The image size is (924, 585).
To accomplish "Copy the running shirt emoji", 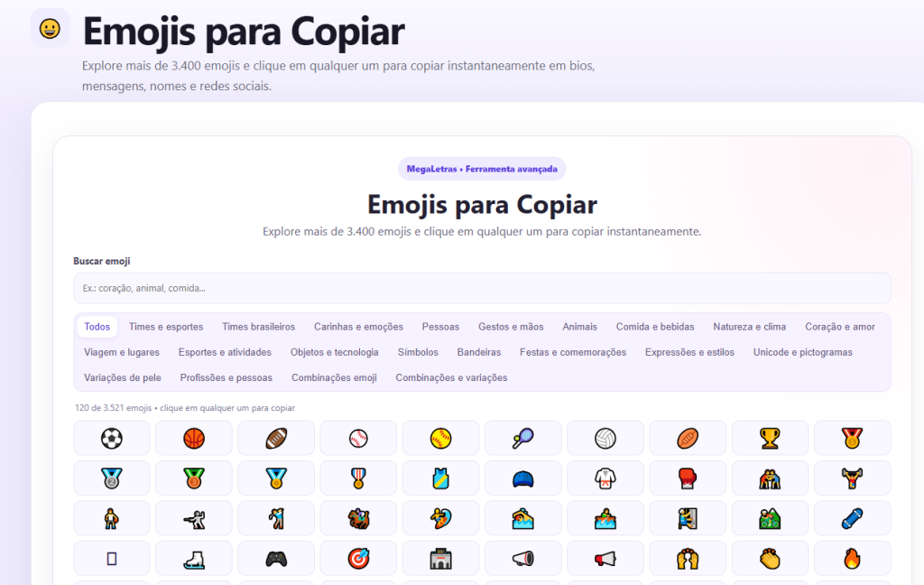I will pyautogui.click(x=440, y=478).
